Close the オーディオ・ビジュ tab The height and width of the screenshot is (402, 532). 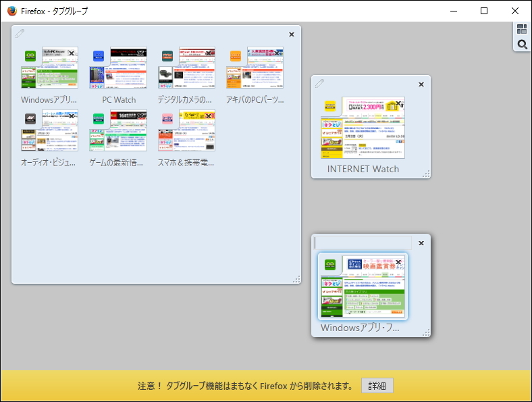72,116
